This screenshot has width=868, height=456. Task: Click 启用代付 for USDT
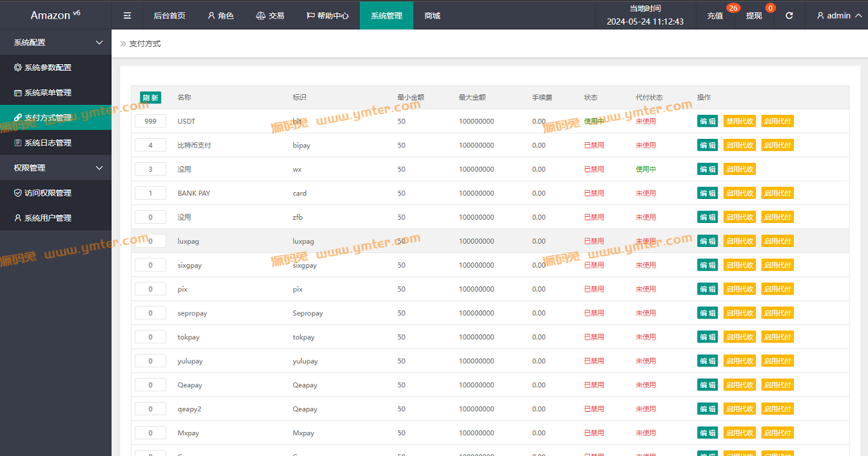(x=778, y=122)
